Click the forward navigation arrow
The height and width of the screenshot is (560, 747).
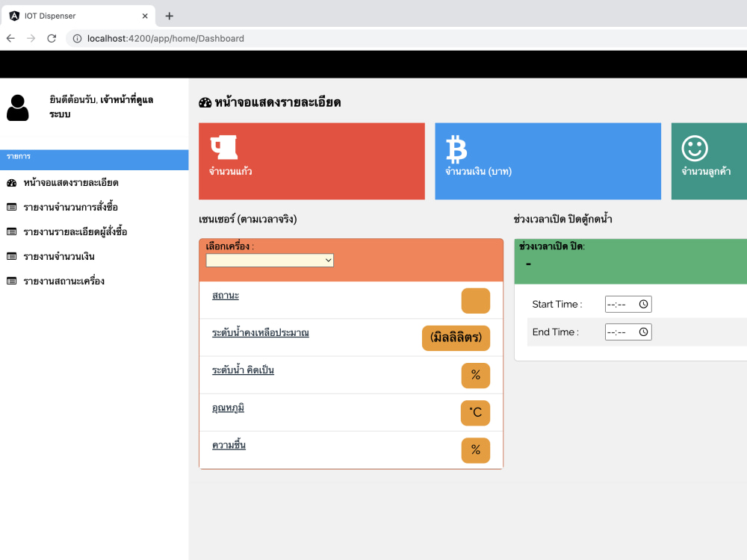point(31,39)
